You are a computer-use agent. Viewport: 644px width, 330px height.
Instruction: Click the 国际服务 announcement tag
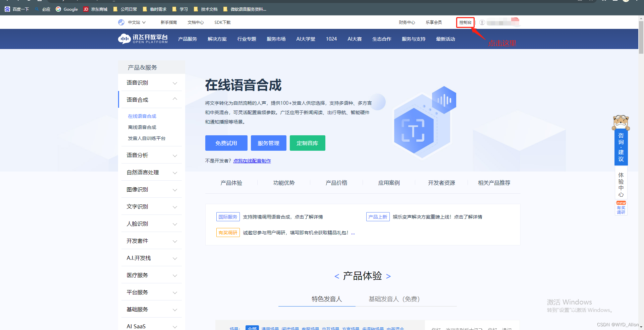click(228, 217)
